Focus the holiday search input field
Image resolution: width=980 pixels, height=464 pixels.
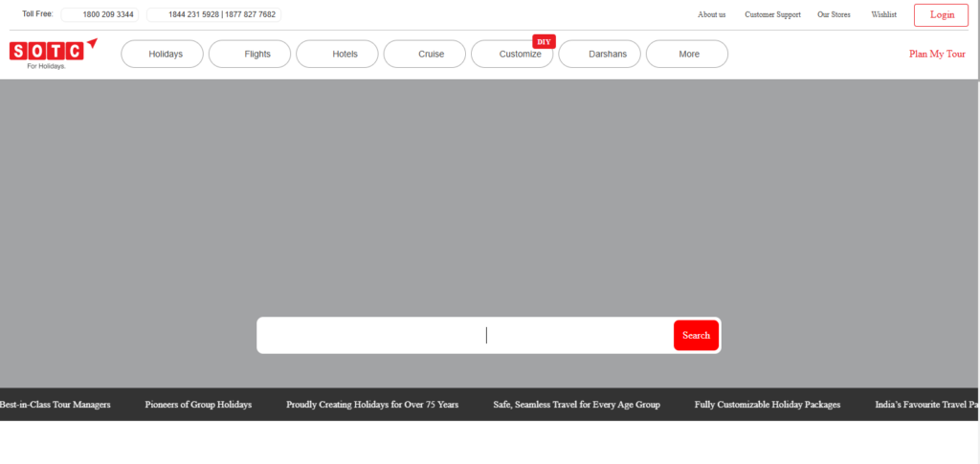(466, 336)
